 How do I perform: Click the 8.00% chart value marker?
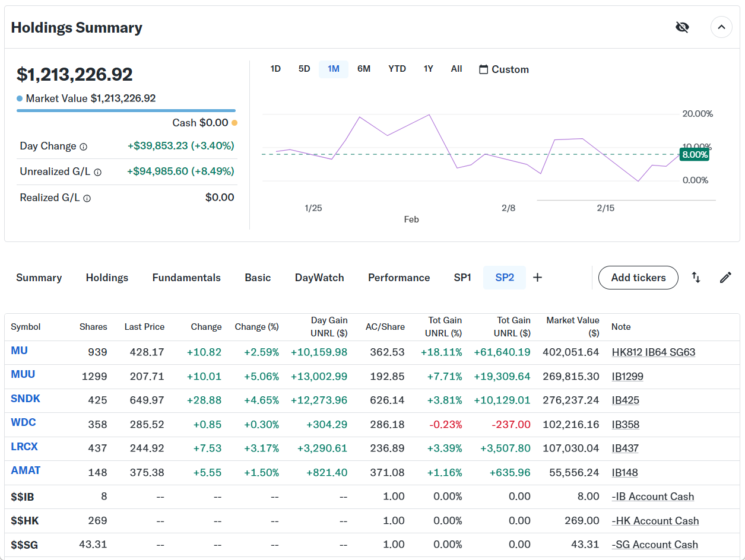(695, 155)
